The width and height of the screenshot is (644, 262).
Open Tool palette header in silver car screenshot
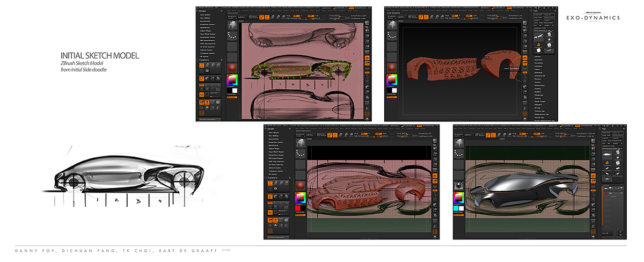coord(603,129)
